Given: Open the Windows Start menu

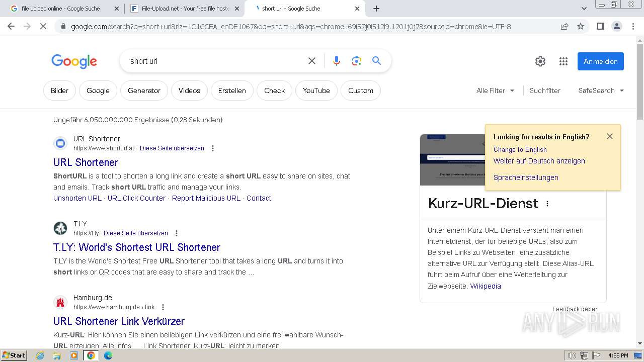Looking at the screenshot, I should [14, 355].
